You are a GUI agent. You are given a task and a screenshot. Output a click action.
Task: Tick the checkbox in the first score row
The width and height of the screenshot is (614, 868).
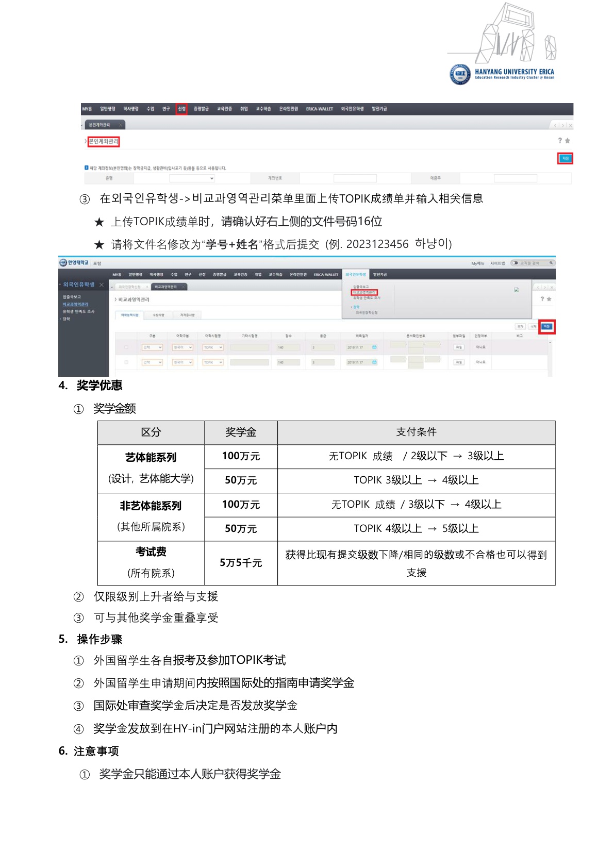click(126, 347)
